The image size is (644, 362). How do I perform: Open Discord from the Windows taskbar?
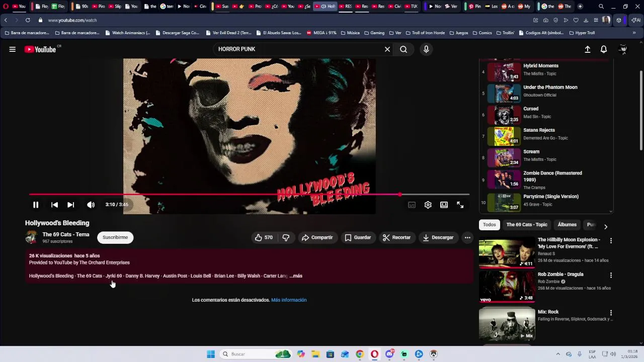(389, 354)
